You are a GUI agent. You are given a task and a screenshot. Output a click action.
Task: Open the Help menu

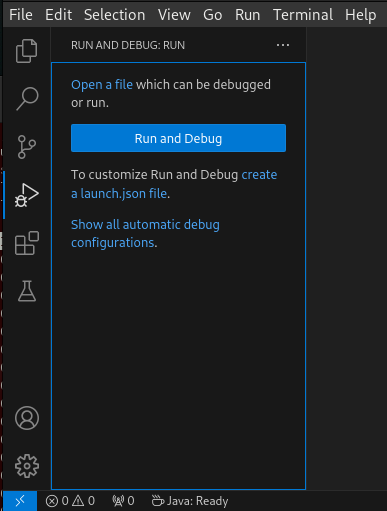(x=361, y=15)
